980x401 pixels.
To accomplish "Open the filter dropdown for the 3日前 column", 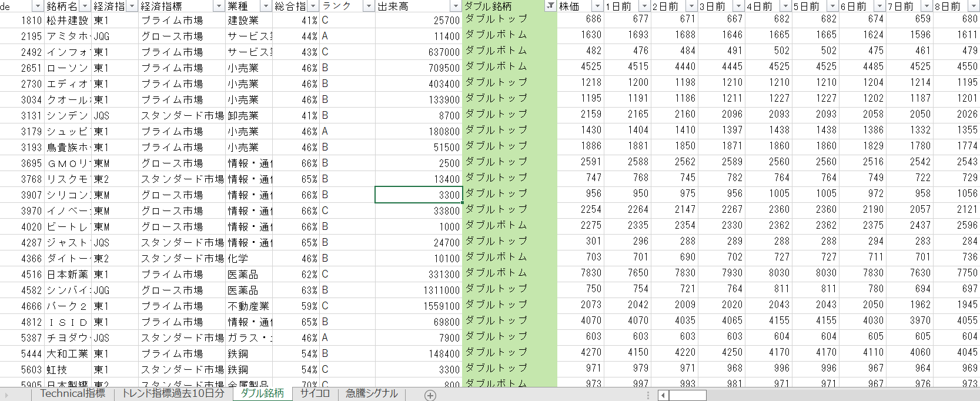I will (738, 6).
